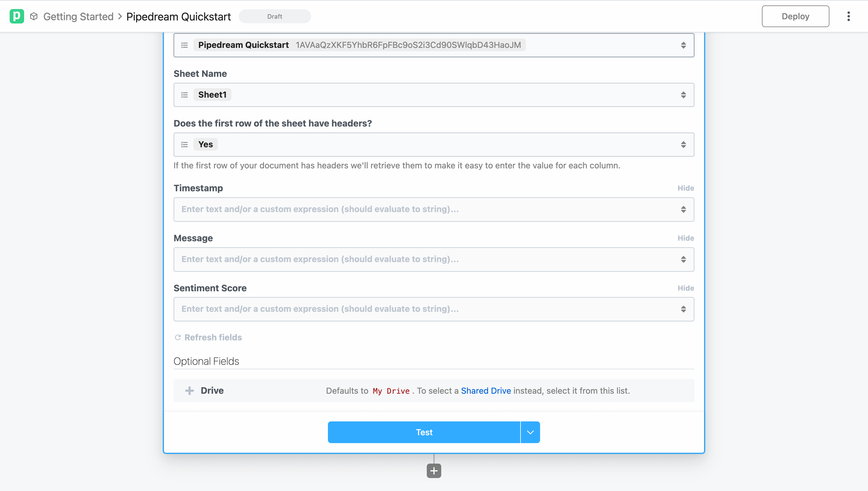Open the Shared Drive link
The image size is (868, 491).
[486, 390]
